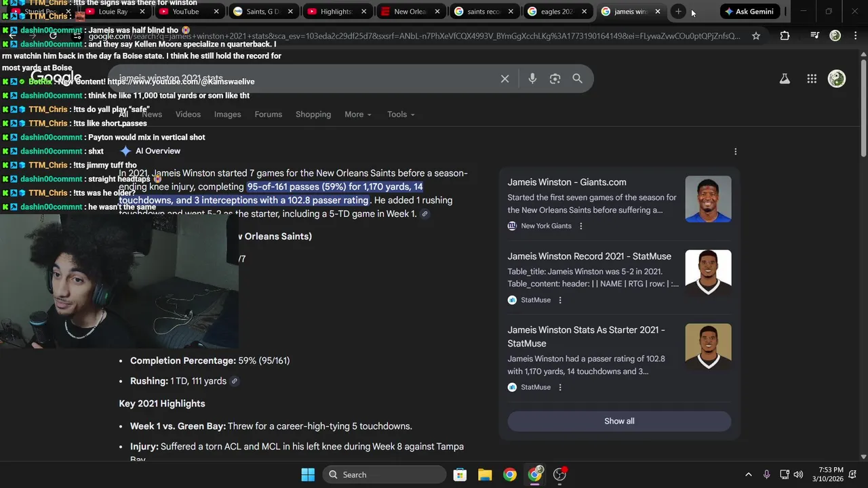Screen dimensions: 868x488
Task: Switch to saints record browser tab
Action: (482, 12)
